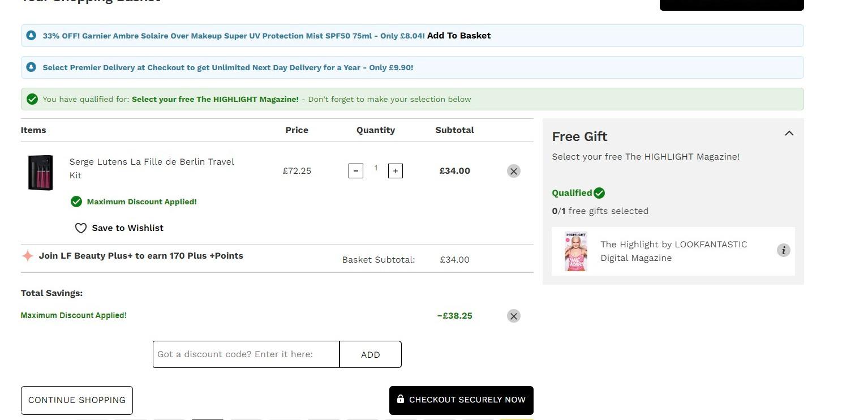Open info icon for Highlight magazine
The width and height of the screenshot is (868, 420).
coord(783,250)
